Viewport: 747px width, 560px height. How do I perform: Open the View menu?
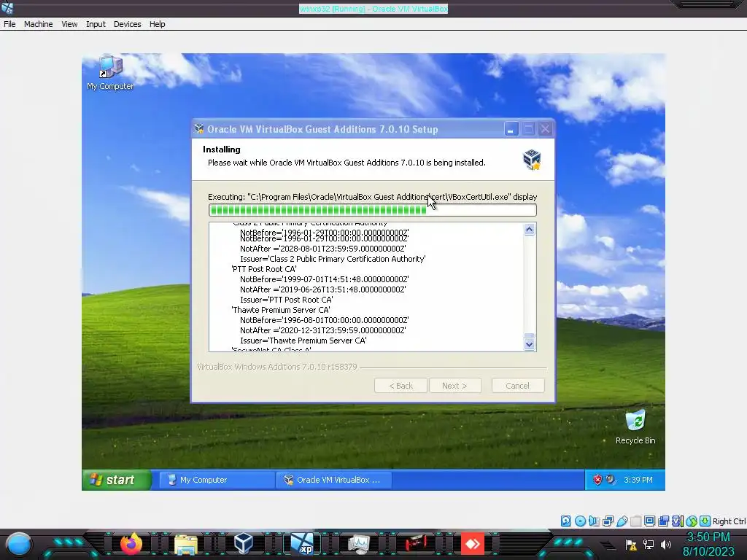pyautogui.click(x=69, y=24)
